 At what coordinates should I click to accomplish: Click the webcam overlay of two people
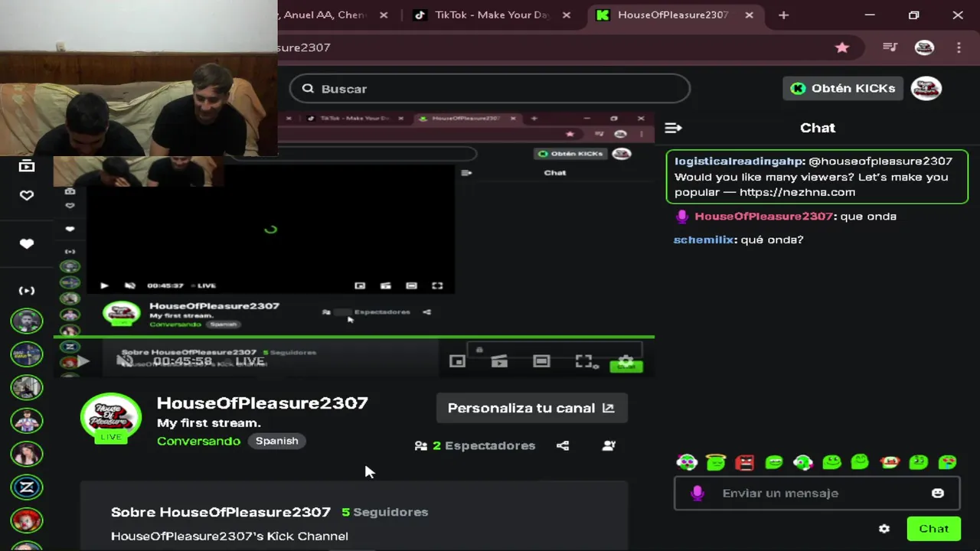pos(139,78)
